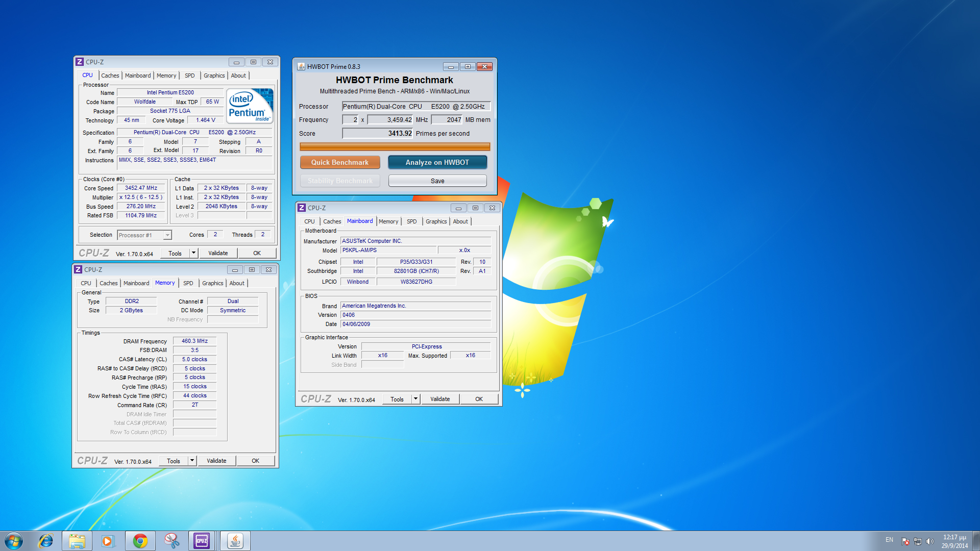The image size is (980, 551).
Task: Expand Tools dropdown arrow in Memory window
Action: tap(192, 461)
